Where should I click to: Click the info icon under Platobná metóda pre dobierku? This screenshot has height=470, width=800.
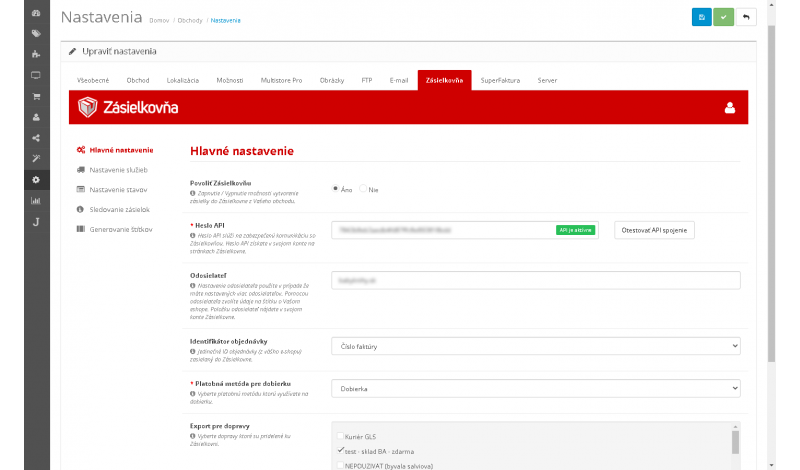tap(193, 394)
